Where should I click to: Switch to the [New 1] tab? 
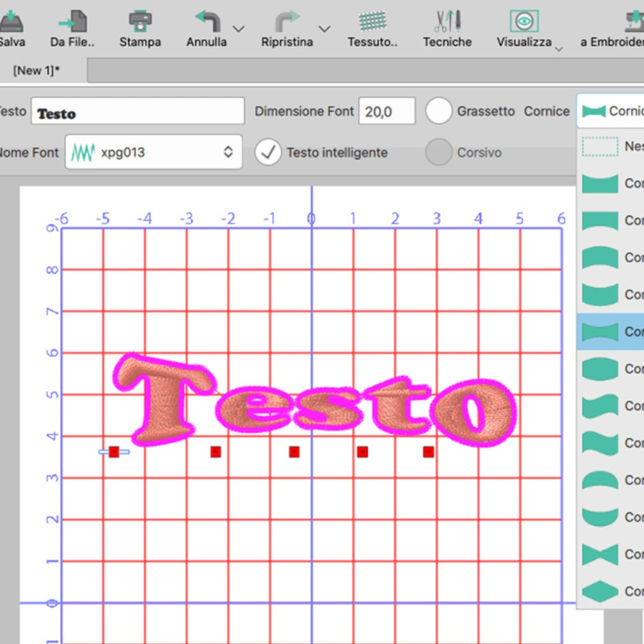coord(36,70)
